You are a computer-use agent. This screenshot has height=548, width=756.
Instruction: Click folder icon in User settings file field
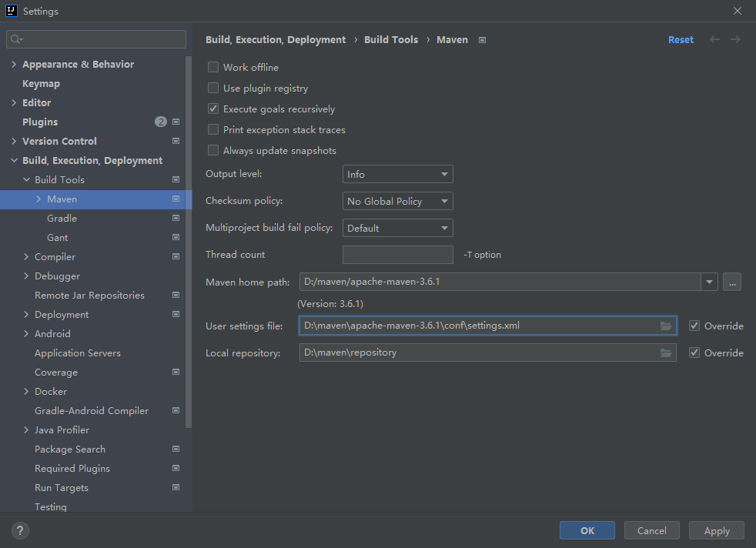(666, 326)
